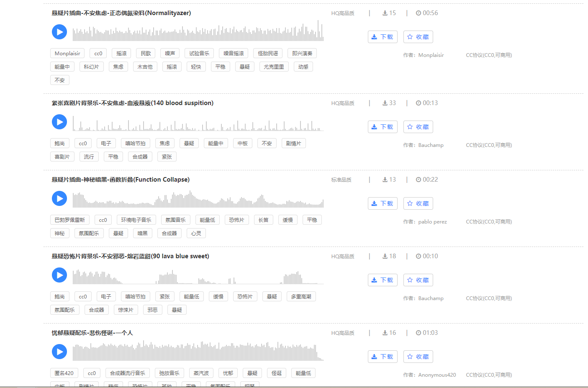The height and width of the screenshot is (388, 588).
Task: Play the 140 blood suspition track
Action: click(x=59, y=122)
